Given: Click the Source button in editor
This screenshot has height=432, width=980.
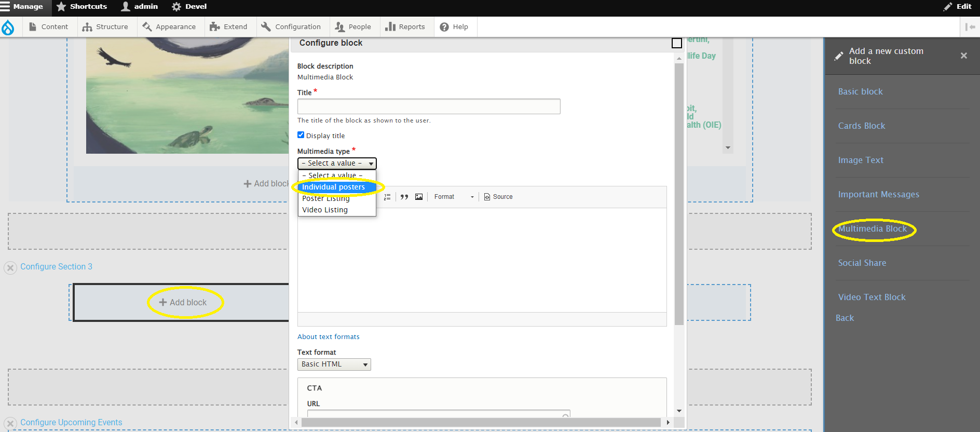Looking at the screenshot, I should (498, 197).
